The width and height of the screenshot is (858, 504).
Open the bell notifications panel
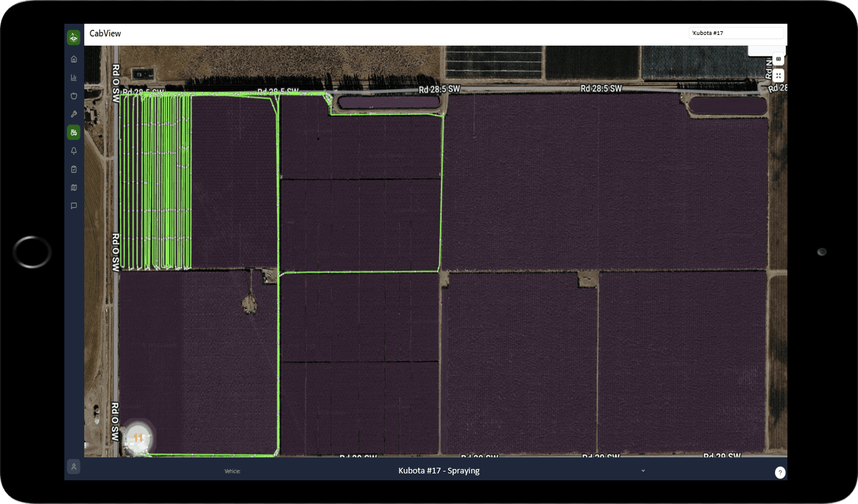click(74, 151)
